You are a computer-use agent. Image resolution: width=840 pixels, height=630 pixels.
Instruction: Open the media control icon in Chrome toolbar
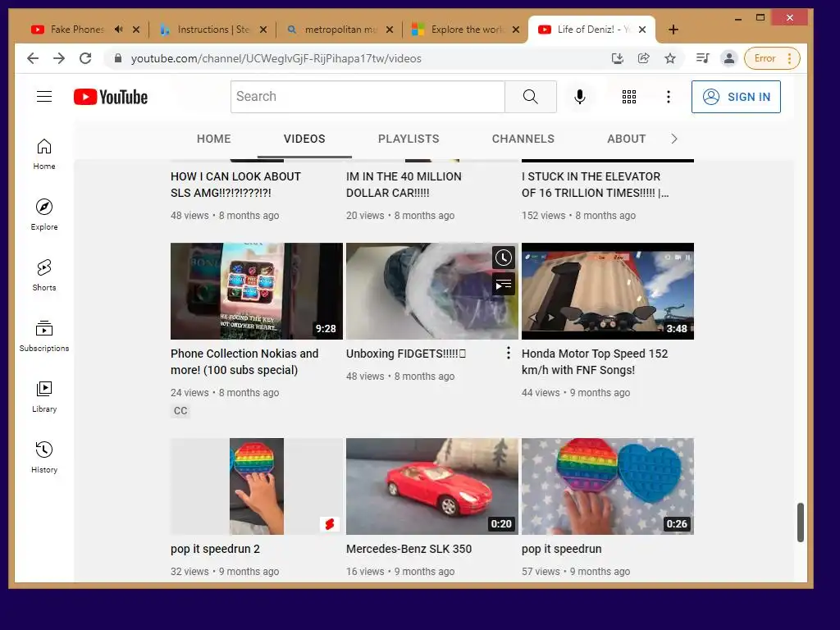(702, 58)
